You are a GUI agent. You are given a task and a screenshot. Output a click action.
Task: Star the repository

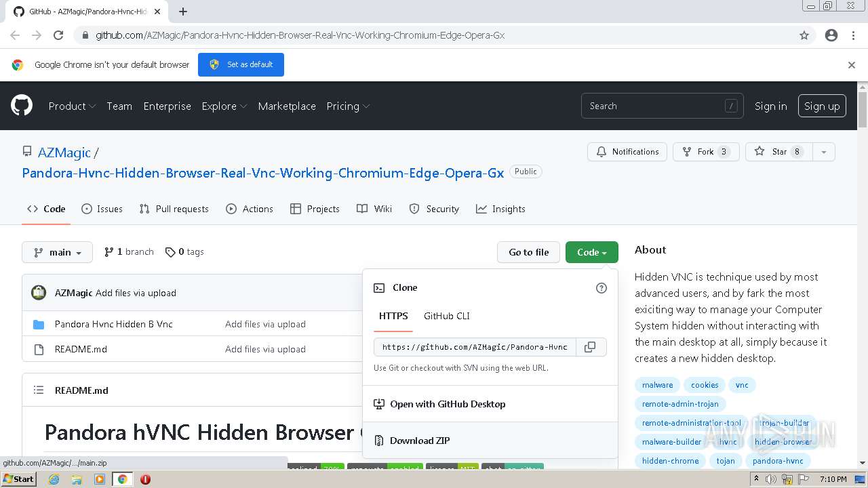click(x=778, y=152)
